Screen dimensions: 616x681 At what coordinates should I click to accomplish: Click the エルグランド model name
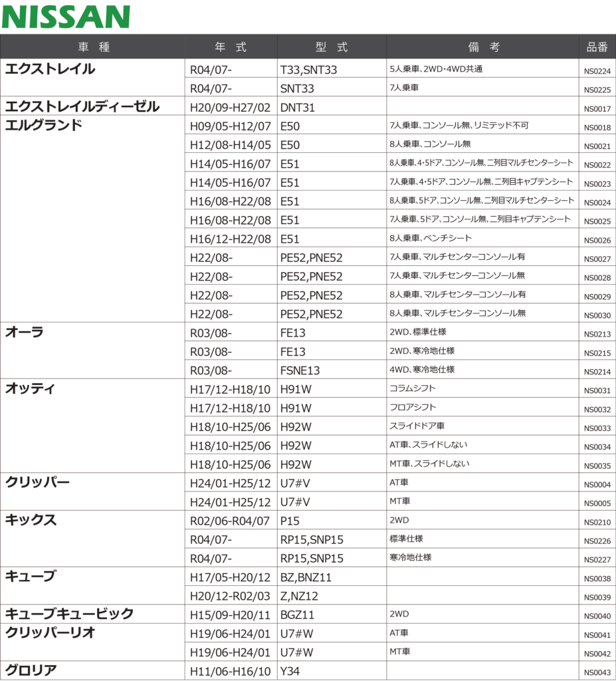pyautogui.click(x=44, y=125)
